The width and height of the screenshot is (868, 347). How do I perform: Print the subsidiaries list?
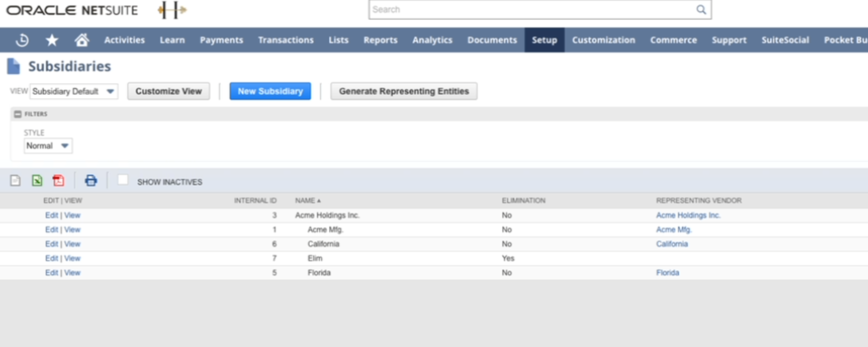(x=91, y=180)
